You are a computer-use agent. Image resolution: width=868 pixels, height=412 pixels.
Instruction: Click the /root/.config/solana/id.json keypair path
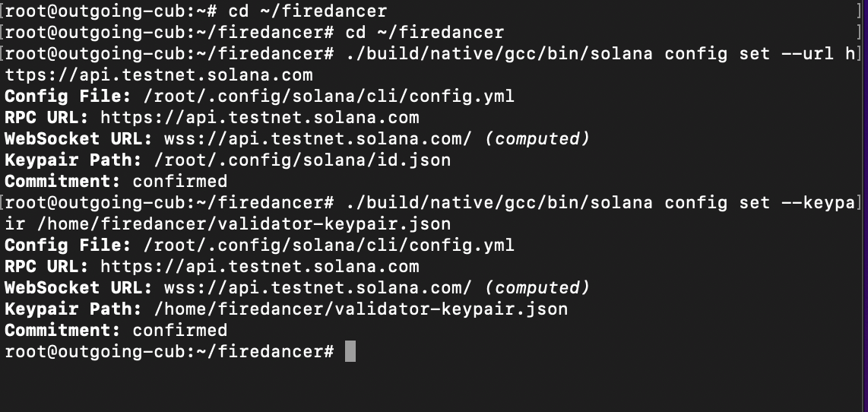pos(303,160)
